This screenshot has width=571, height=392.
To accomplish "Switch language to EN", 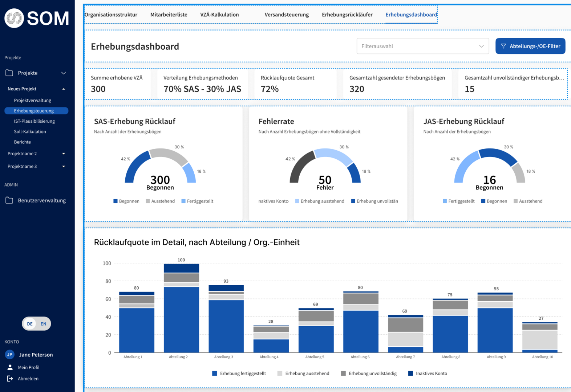I will coord(43,324).
